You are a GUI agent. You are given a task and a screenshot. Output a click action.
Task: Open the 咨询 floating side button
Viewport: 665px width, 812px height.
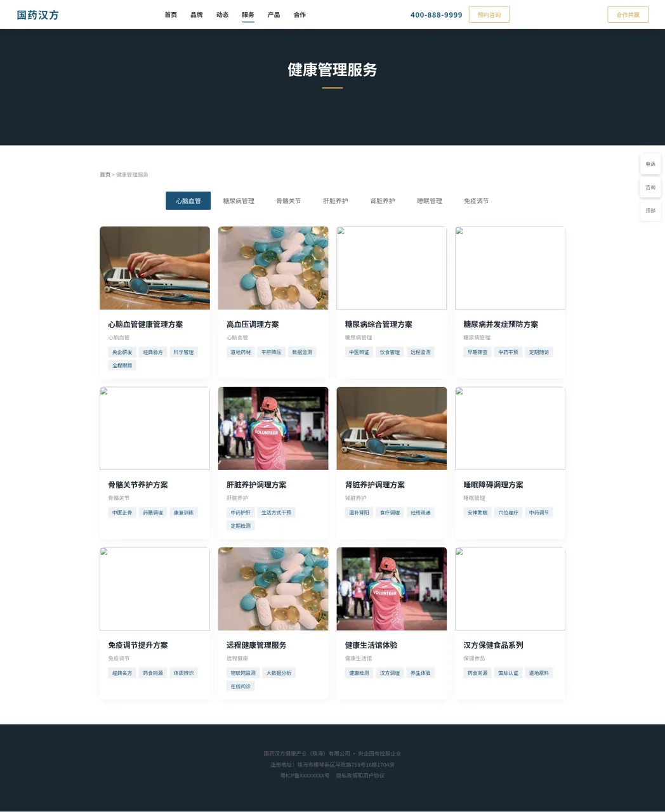click(650, 187)
